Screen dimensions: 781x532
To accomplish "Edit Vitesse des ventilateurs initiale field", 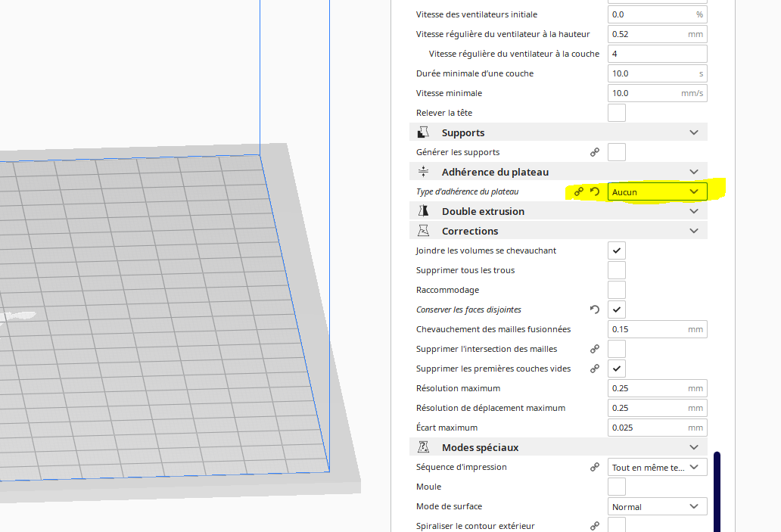I will tap(658, 14).
